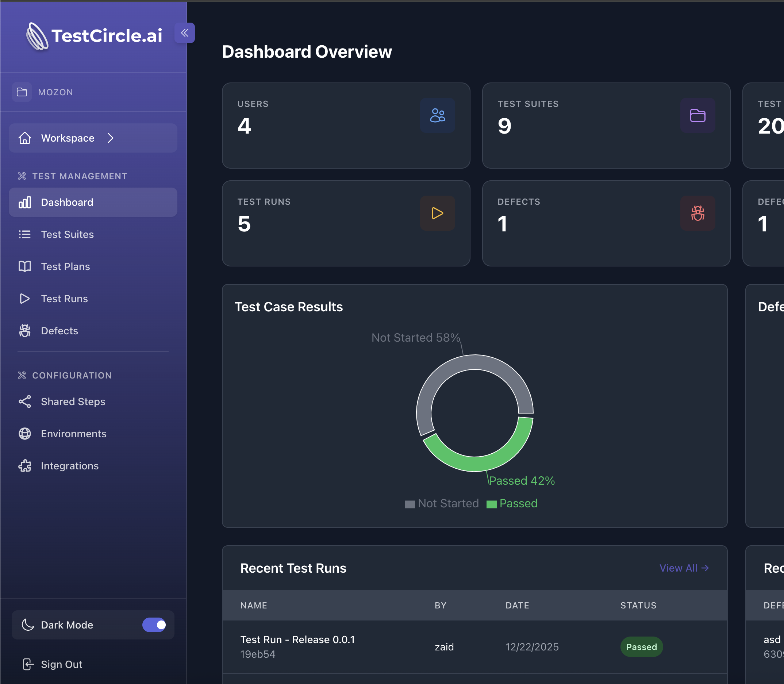Image resolution: width=784 pixels, height=684 pixels.
Task: Click the 'Passed 42%' chart label
Action: pyautogui.click(x=522, y=480)
